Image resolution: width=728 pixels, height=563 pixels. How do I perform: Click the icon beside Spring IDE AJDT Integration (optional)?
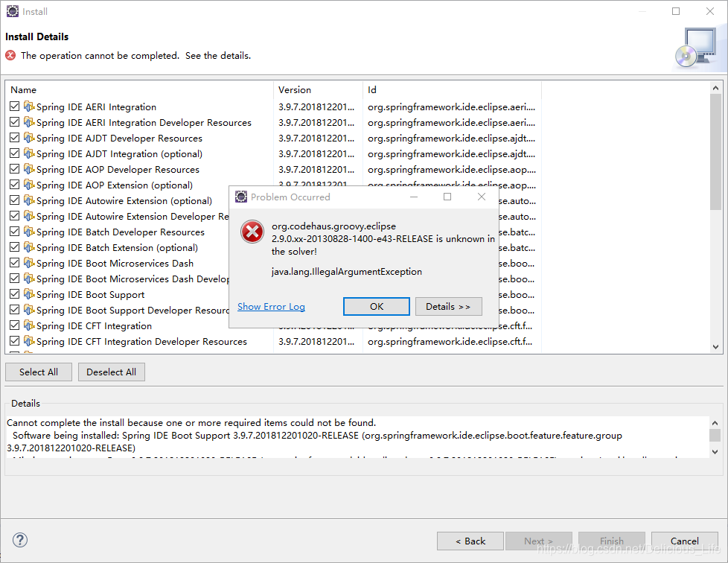tap(29, 153)
